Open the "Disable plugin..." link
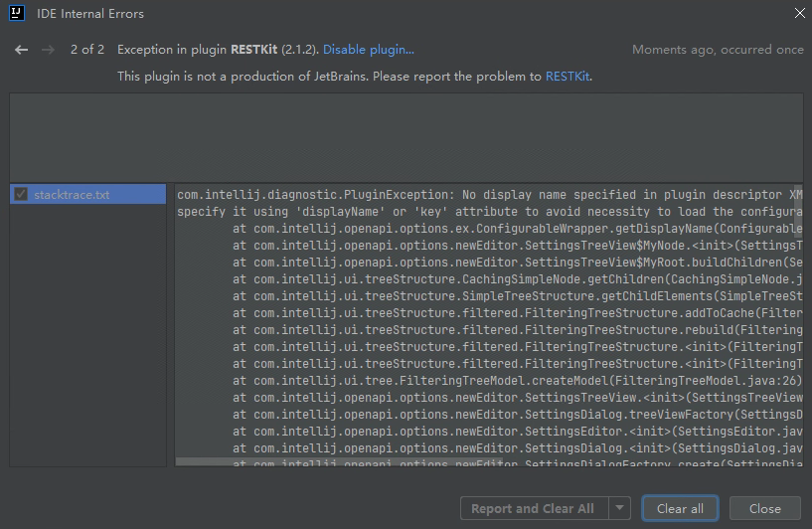Viewport: 812px width, 529px height. tap(368, 50)
